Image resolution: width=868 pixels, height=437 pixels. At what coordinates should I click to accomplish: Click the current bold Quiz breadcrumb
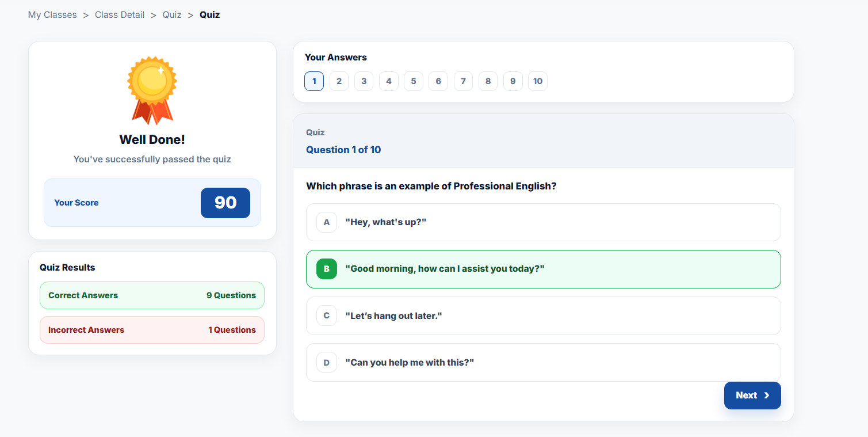[x=210, y=15]
